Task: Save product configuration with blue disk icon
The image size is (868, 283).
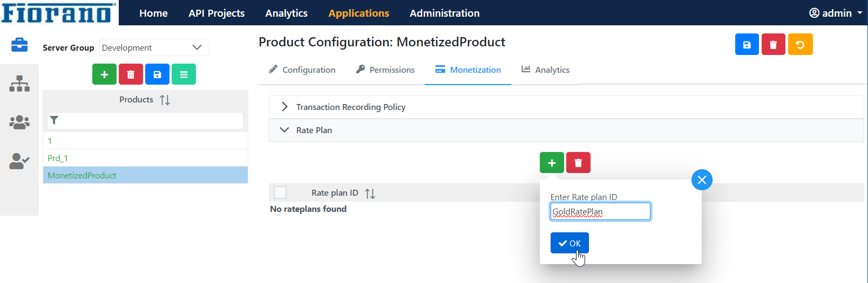Action: click(x=747, y=44)
